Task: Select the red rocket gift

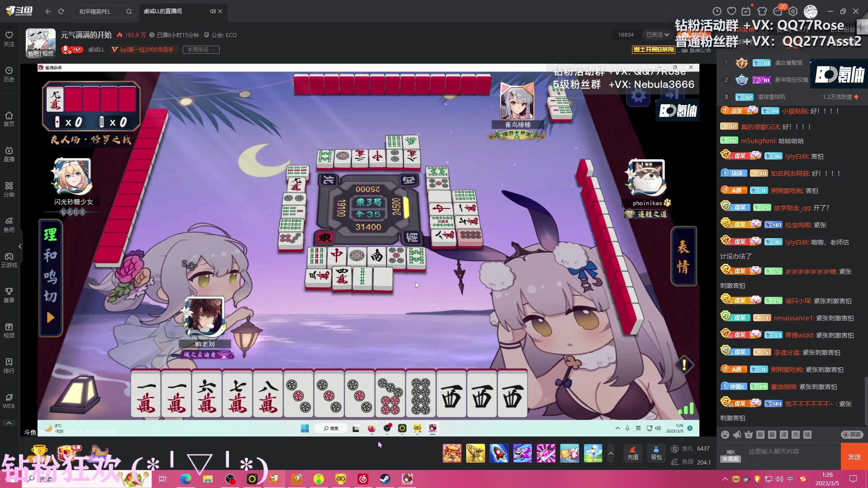Action: (499, 453)
